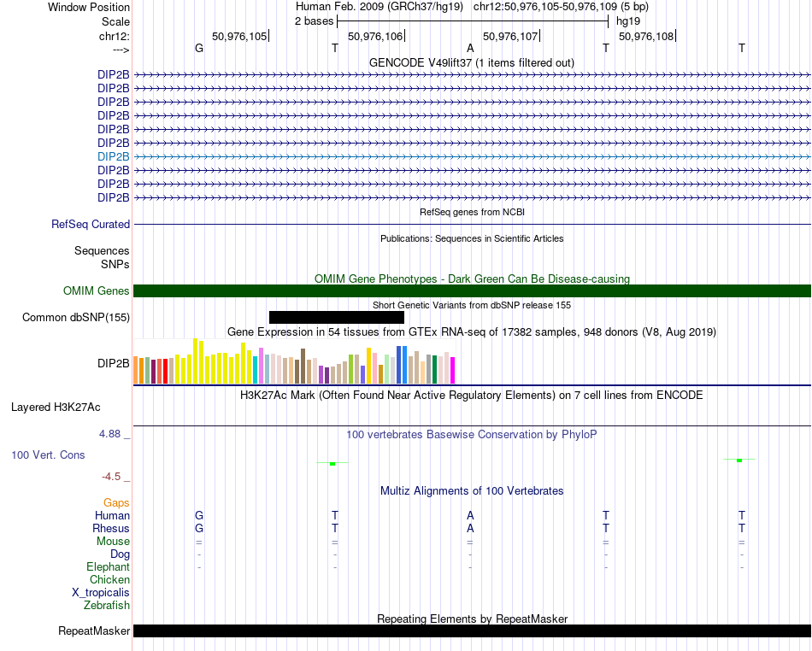Image resolution: width=812 pixels, height=651 pixels.
Task: Select the light blue DIP2B transcript label
Action: 114,156
